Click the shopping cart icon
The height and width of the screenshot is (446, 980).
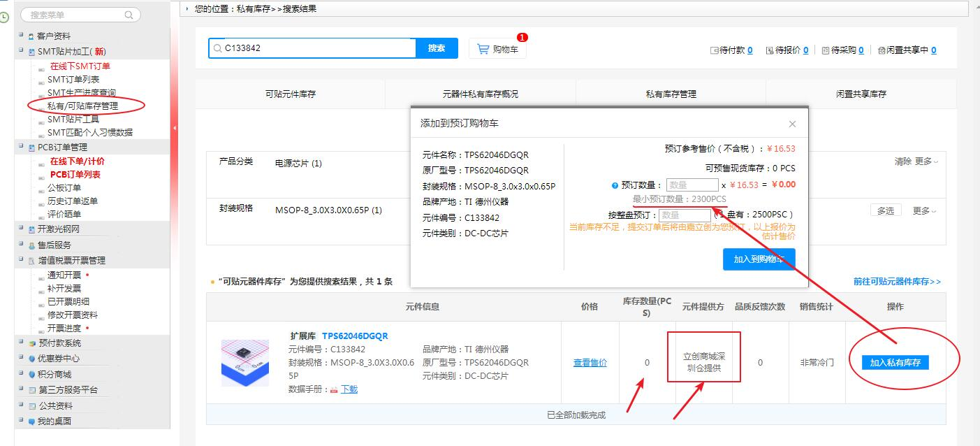483,49
